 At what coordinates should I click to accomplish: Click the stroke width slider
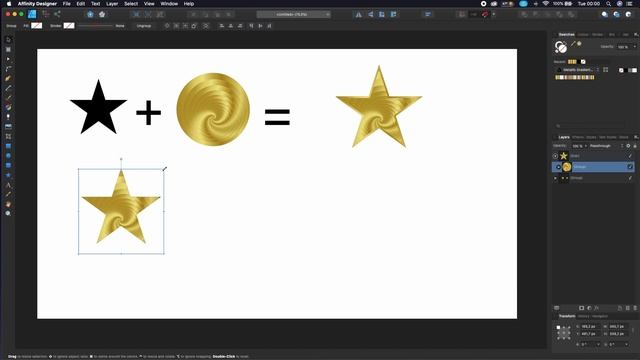95,26
